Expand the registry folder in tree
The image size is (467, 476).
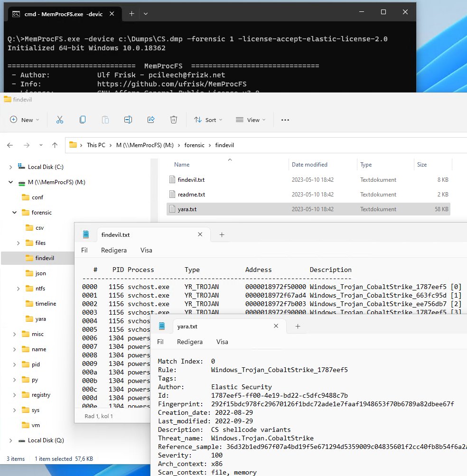14,395
